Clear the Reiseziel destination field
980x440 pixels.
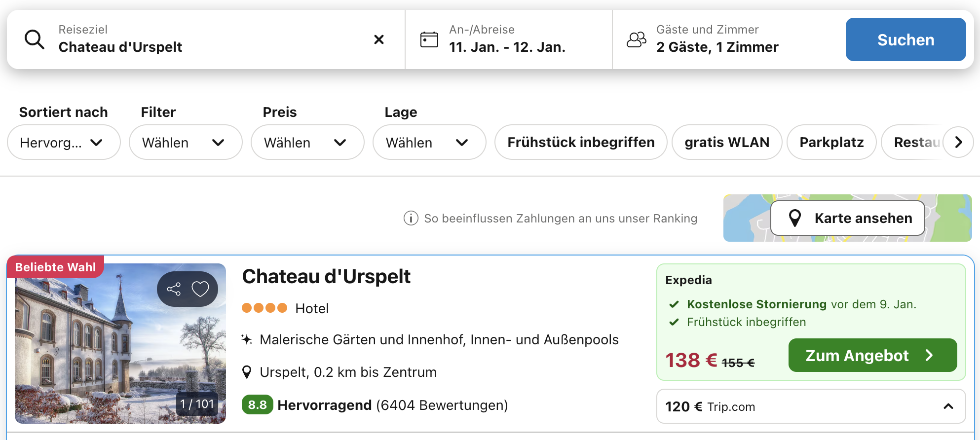tap(378, 39)
